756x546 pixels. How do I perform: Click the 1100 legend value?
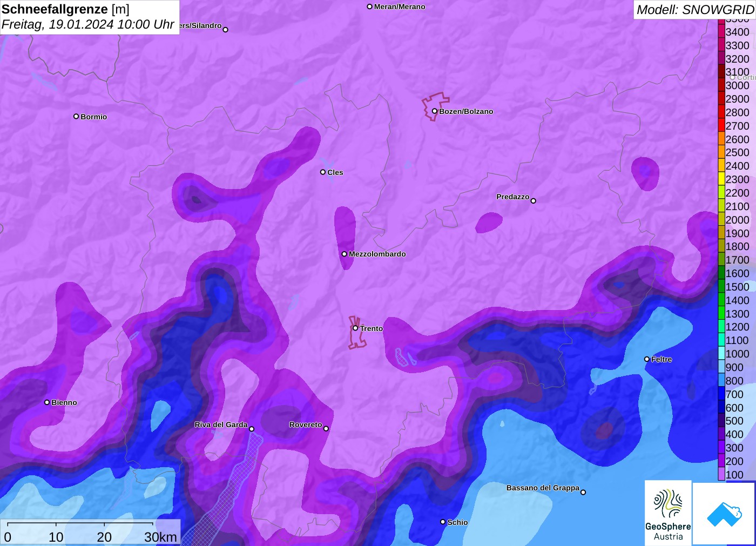[x=737, y=340]
